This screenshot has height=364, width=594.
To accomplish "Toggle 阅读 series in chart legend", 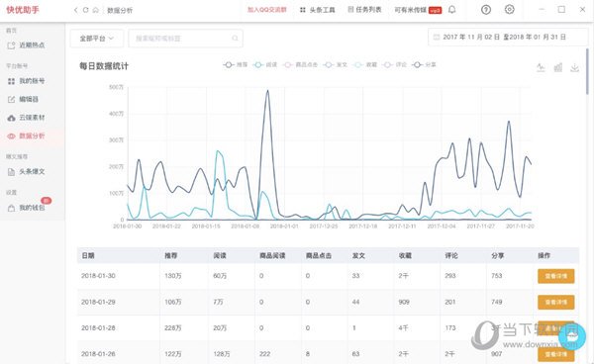I will [264, 65].
